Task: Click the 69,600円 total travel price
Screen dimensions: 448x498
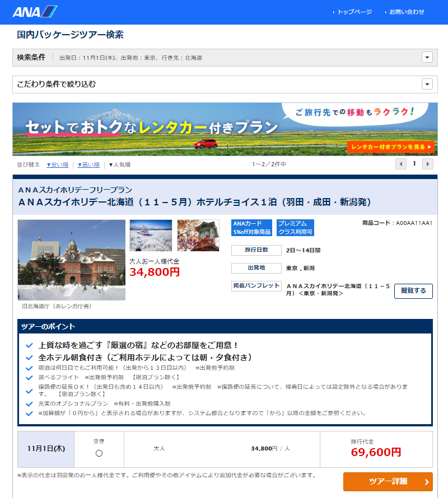Action: click(x=376, y=452)
